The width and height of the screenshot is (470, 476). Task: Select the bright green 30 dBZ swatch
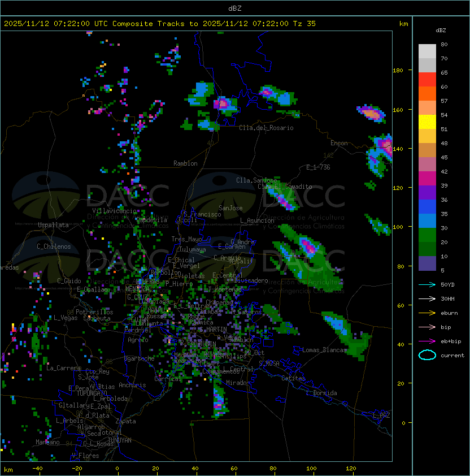coord(427,235)
